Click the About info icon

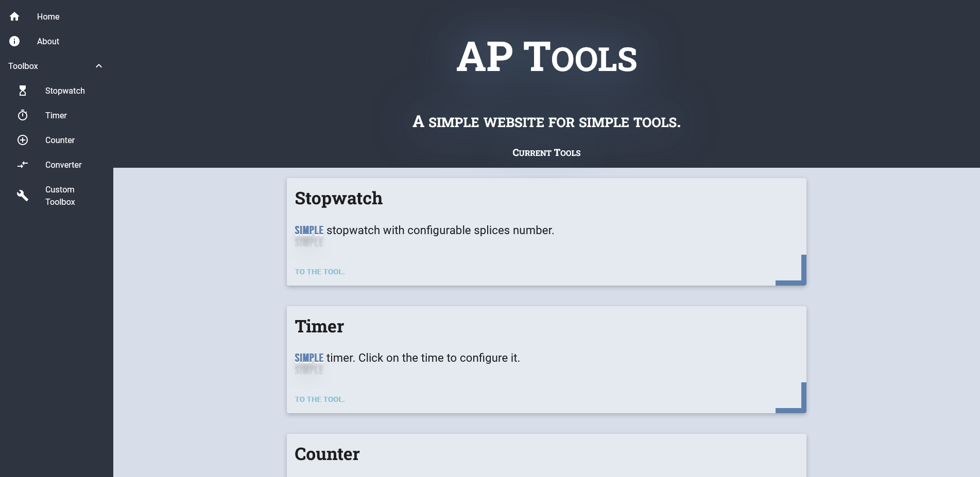pyautogui.click(x=14, y=41)
